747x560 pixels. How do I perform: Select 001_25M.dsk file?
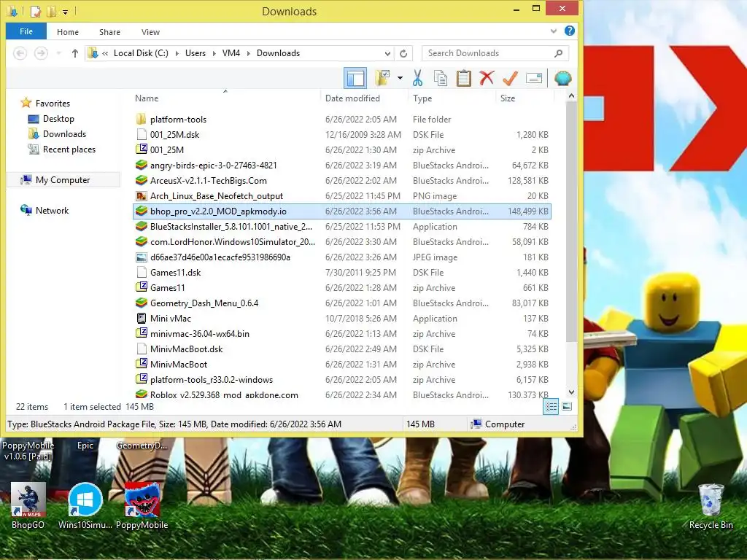point(174,135)
